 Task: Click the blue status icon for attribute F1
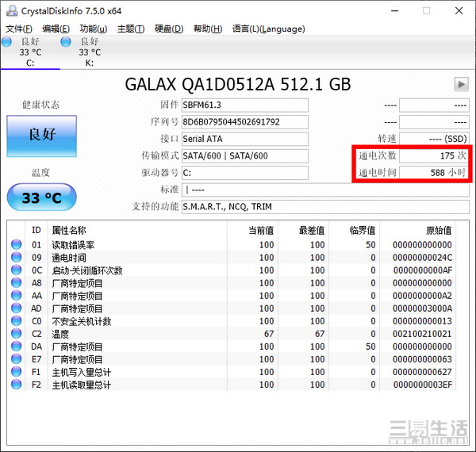(17, 372)
